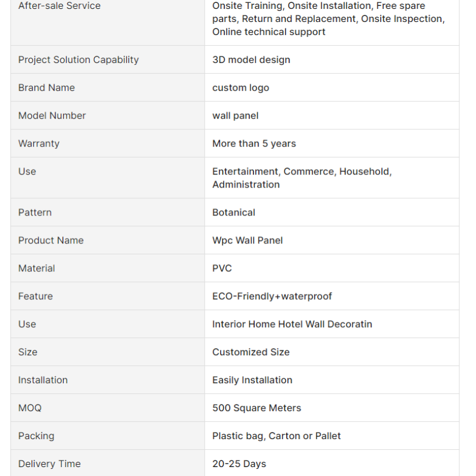The width and height of the screenshot is (476, 476).
Task: Click the Model Number row label
Action: point(52,115)
